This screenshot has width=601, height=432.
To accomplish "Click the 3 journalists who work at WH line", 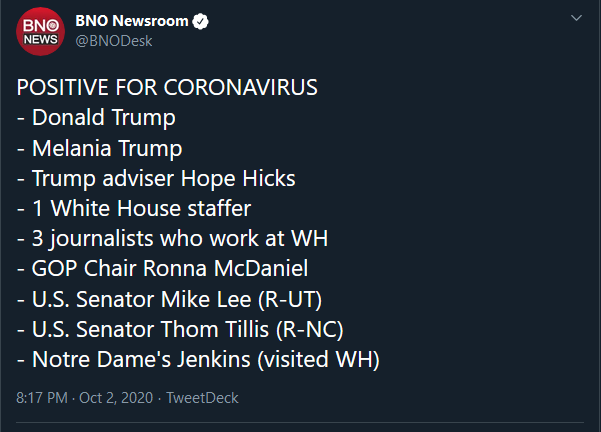I will (x=172, y=238).
